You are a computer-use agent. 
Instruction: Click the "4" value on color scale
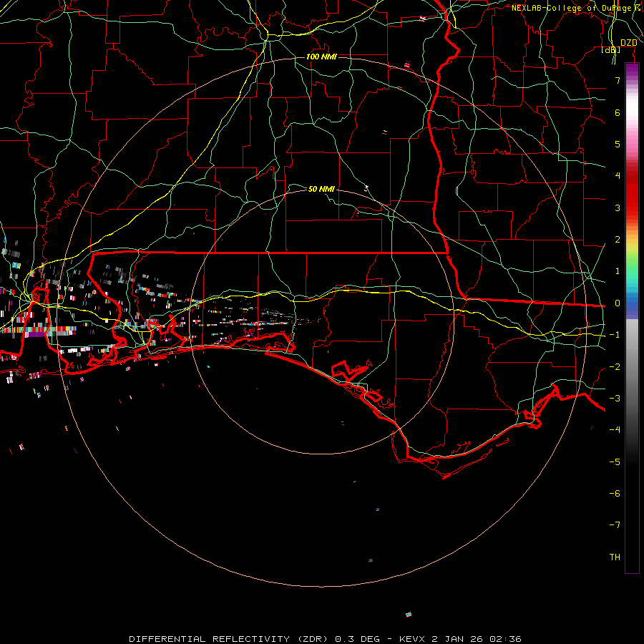pos(618,176)
